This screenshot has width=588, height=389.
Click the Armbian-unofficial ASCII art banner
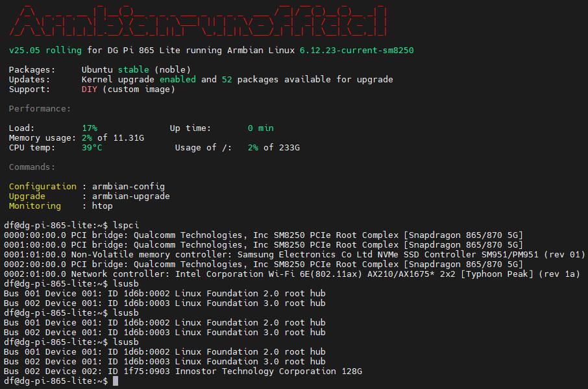[x=198, y=21]
